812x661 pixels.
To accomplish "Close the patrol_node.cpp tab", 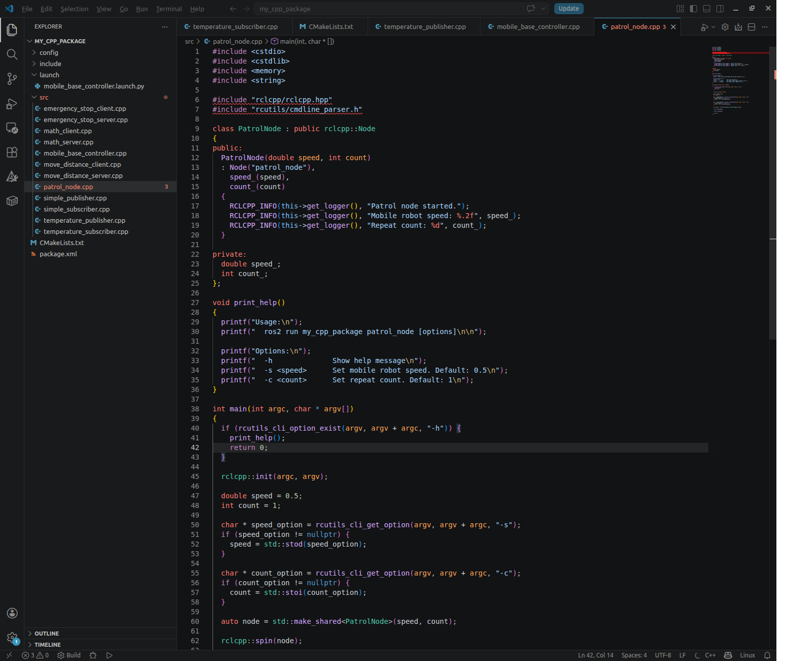I will (673, 27).
